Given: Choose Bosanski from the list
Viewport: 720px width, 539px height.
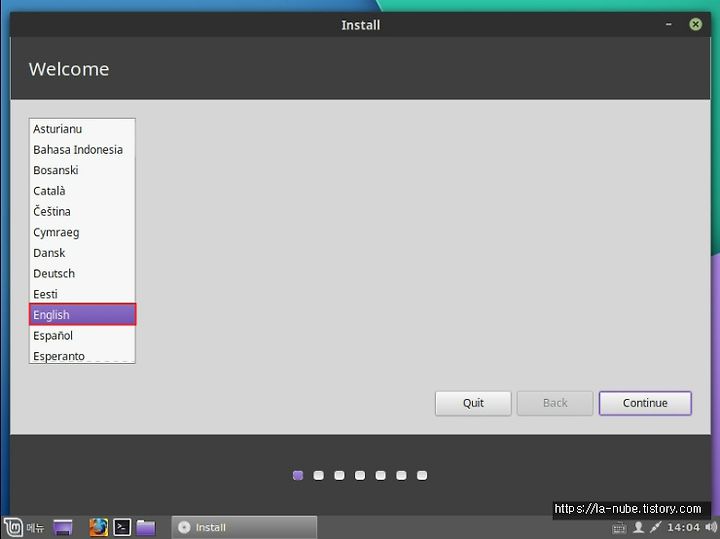Looking at the screenshot, I should point(82,170).
